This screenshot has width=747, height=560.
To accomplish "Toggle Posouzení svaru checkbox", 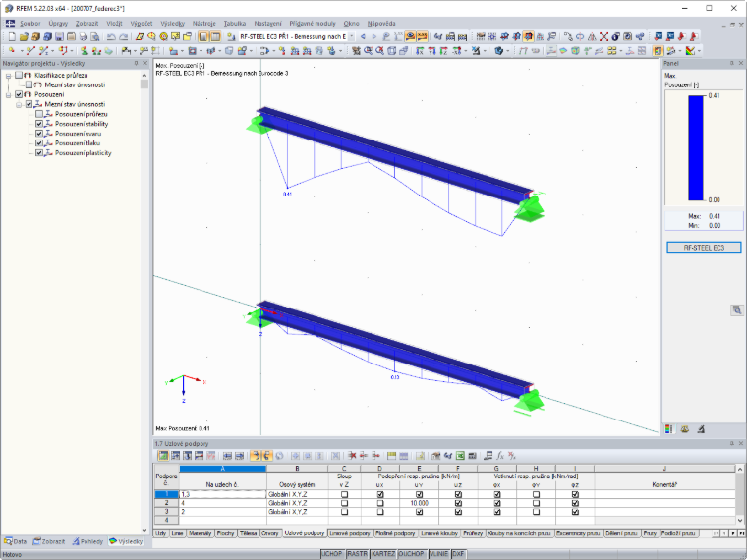I will (x=39, y=134).
